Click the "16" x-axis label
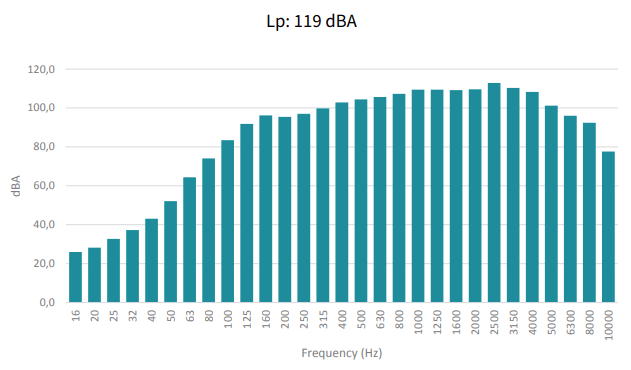Screen dimensions: 631x370 [76, 316]
